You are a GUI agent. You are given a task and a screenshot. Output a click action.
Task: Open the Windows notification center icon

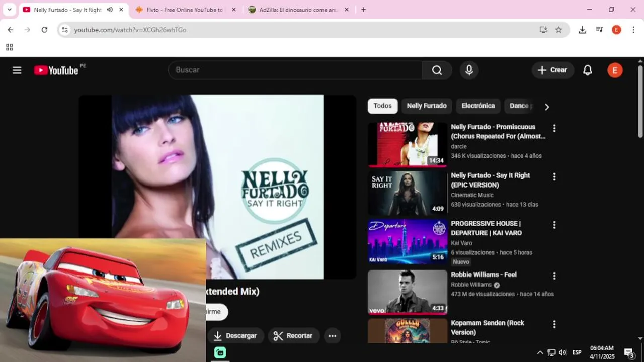click(x=629, y=352)
